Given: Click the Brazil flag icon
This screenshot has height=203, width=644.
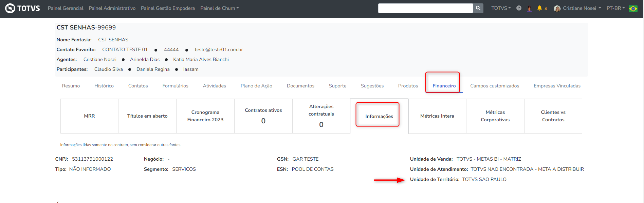Looking at the screenshot, I should tap(633, 8).
